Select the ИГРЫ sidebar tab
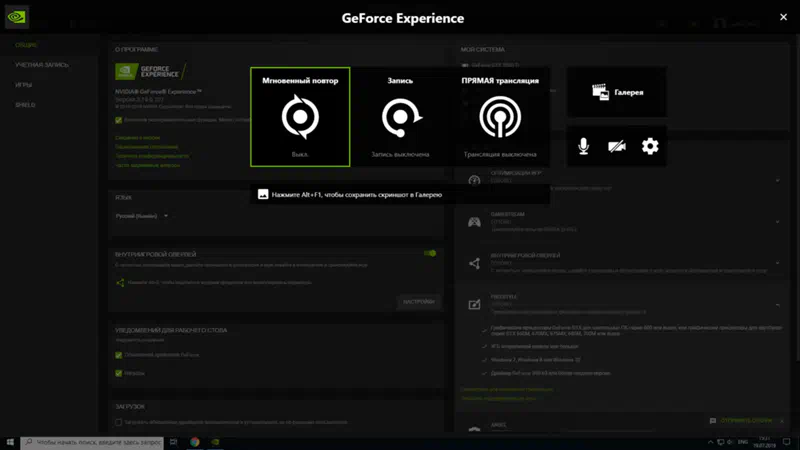 pyautogui.click(x=23, y=85)
